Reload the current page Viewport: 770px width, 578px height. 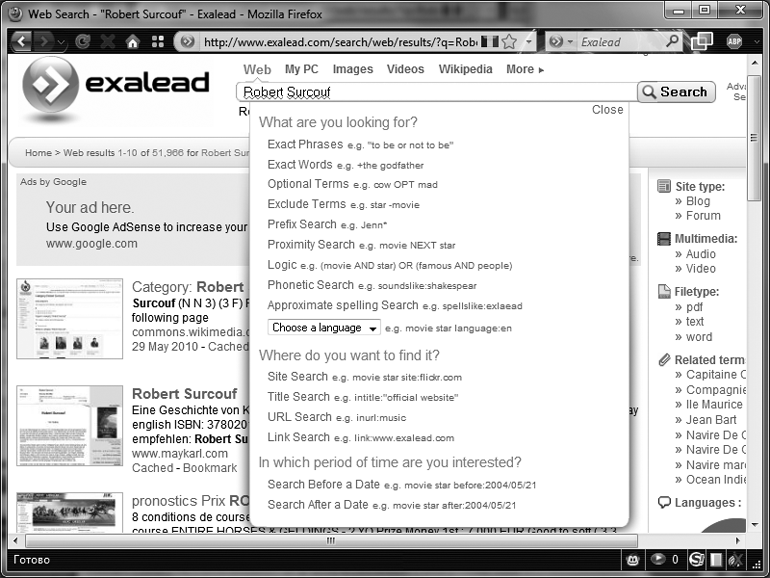tap(82, 42)
